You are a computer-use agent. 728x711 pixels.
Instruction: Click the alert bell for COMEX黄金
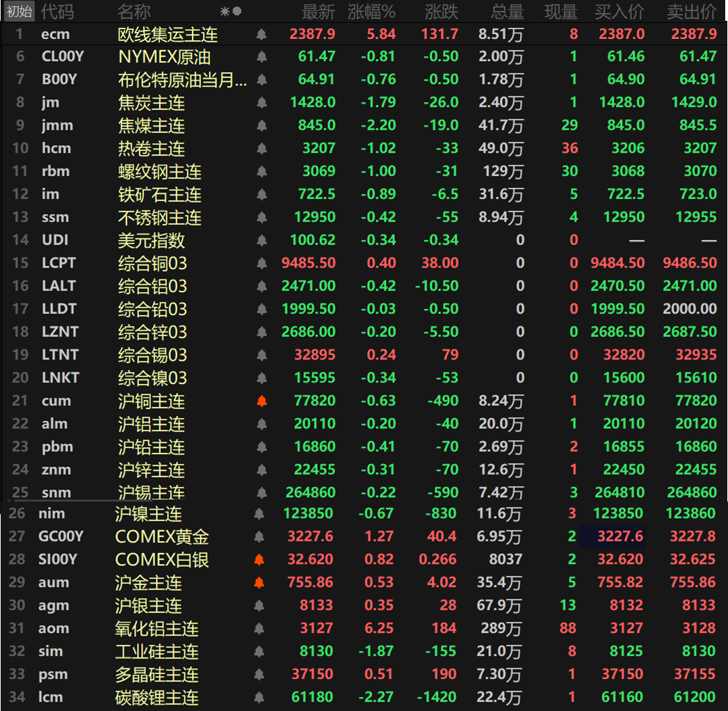point(259,537)
